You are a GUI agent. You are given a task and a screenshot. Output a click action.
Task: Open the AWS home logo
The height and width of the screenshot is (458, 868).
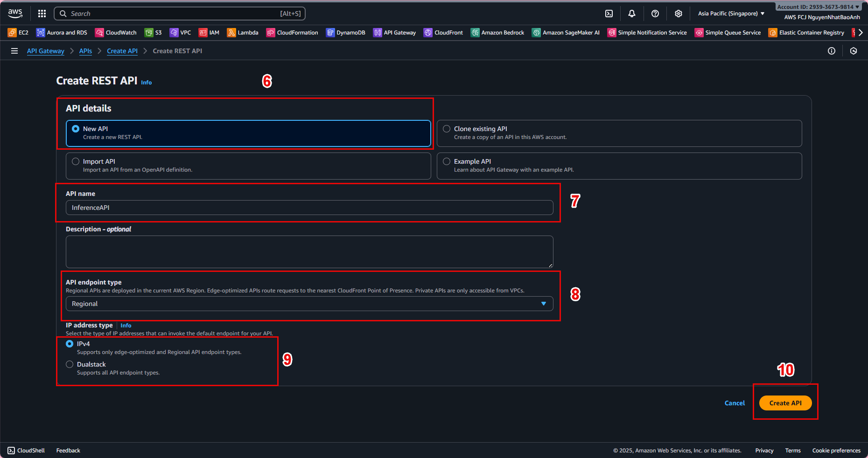pos(15,14)
